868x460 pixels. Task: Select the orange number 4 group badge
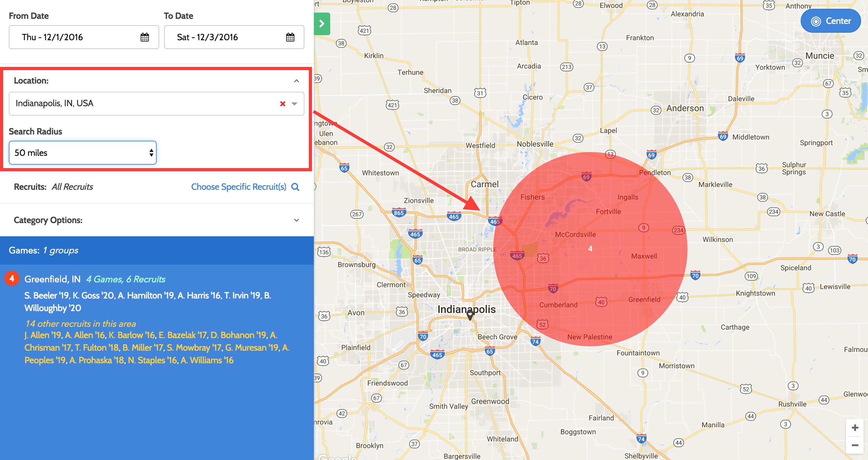pyautogui.click(x=12, y=278)
